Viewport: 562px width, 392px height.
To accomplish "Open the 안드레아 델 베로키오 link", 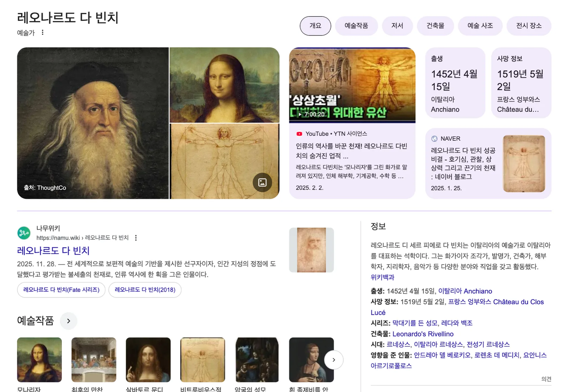I will 442,355.
